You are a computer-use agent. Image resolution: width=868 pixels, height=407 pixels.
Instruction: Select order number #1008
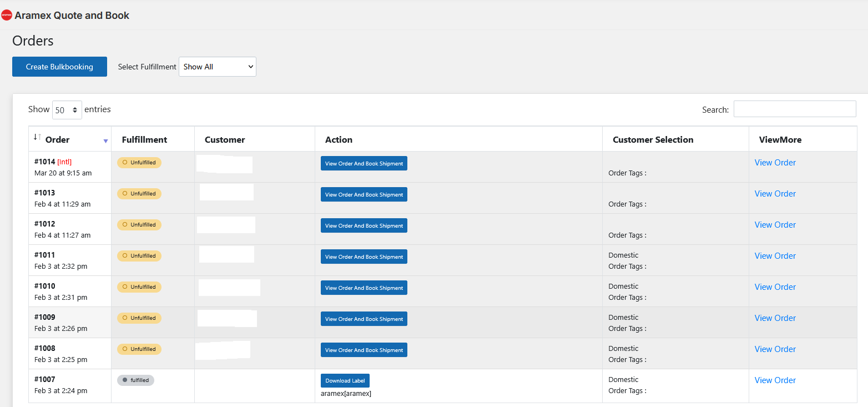(x=45, y=348)
